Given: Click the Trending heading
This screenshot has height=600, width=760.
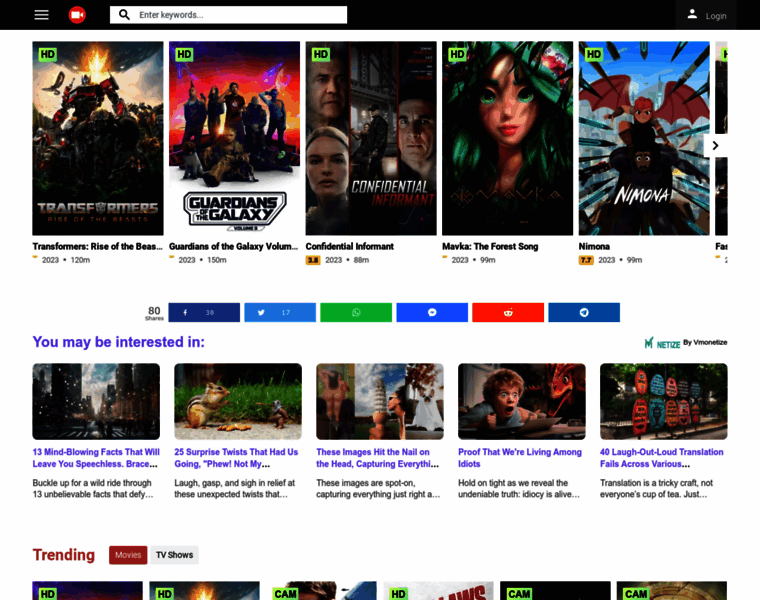Looking at the screenshot, I should tap(63, 555).
